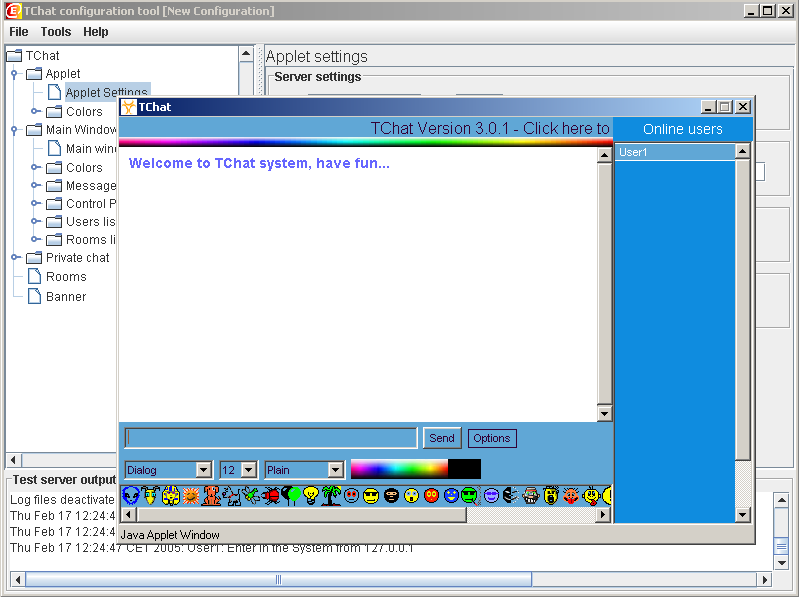Image resolution: width=799 pixels, height=597 pixels.
Task: Insert the black bearded face emoticon
Action: point(391,495)
